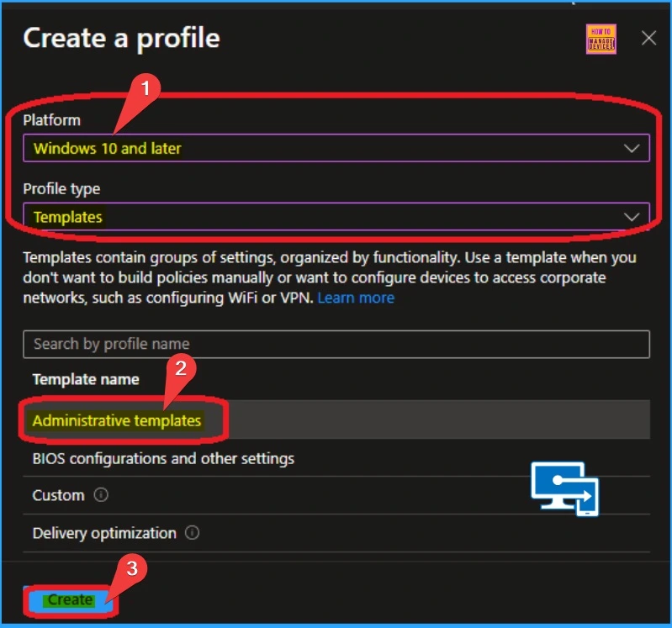This screenshot has height=628, width=672.
Task: Select the Administrative templates row
Action: (336, 420)
